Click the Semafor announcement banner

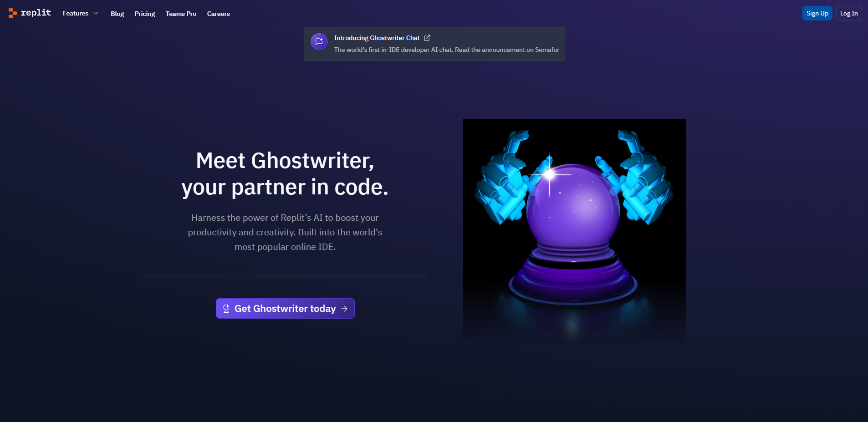point(434,44)
